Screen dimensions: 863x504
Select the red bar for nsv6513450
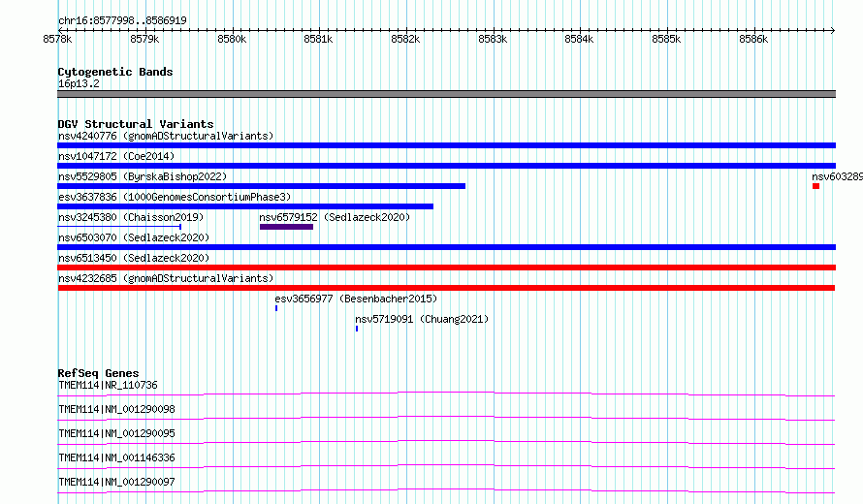point(446,268)
